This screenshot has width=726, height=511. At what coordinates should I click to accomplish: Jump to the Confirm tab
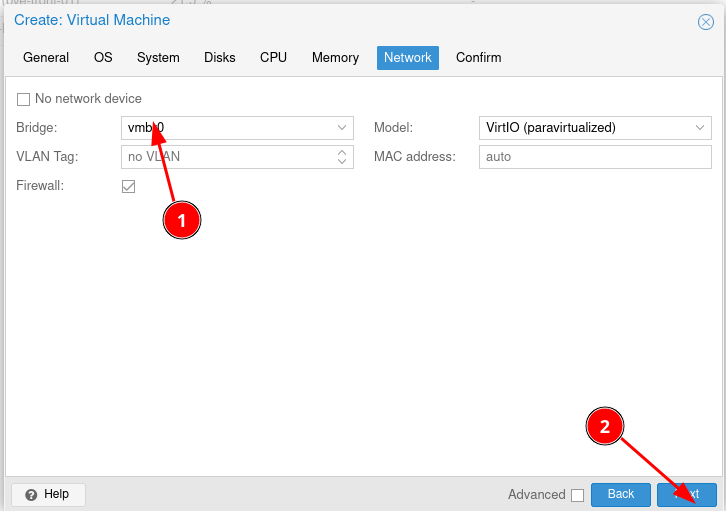coord(478,58)
